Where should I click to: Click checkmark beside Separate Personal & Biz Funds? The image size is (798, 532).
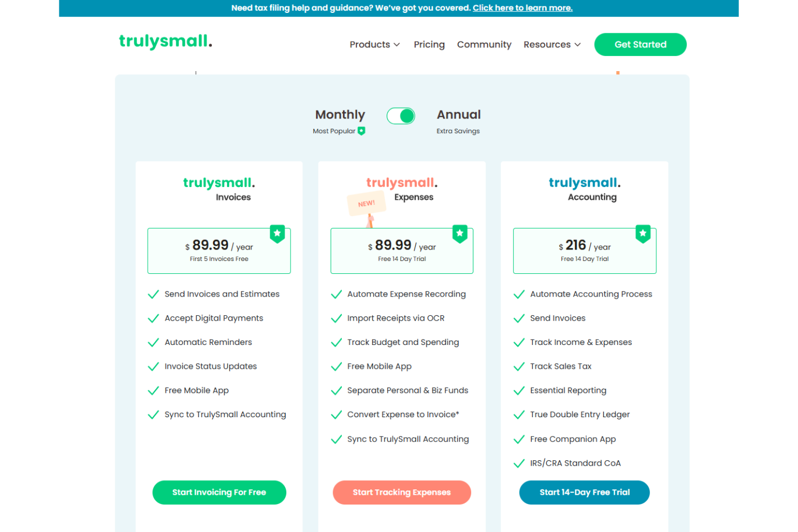click(x=336, y=391)
